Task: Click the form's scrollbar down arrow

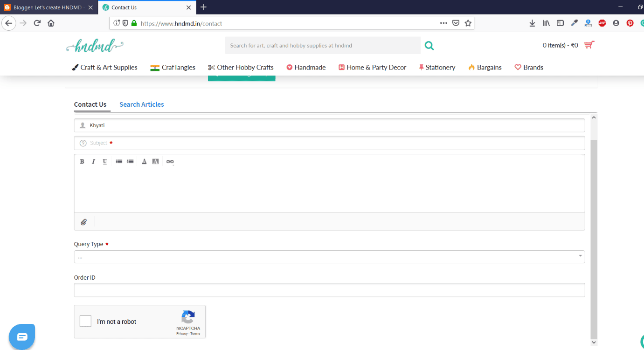Action: (594, 342)
